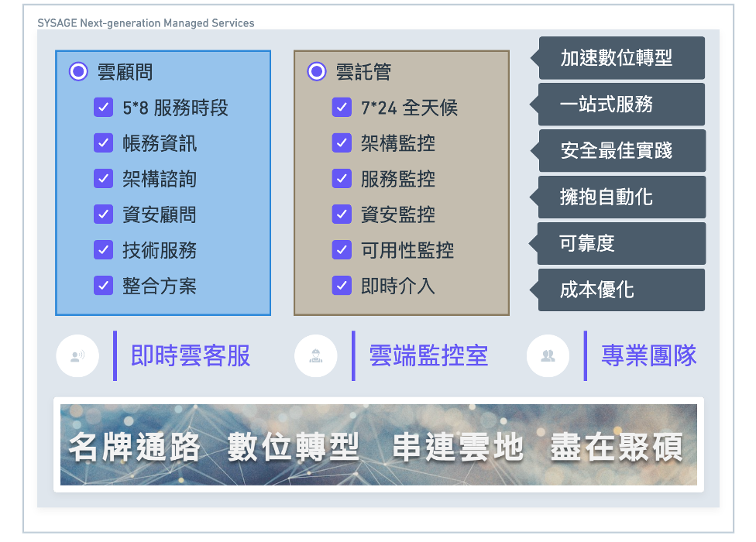Toggle the 整合方案 checkbox
Viewport: 756px width, 542px height.
point(103,286)
